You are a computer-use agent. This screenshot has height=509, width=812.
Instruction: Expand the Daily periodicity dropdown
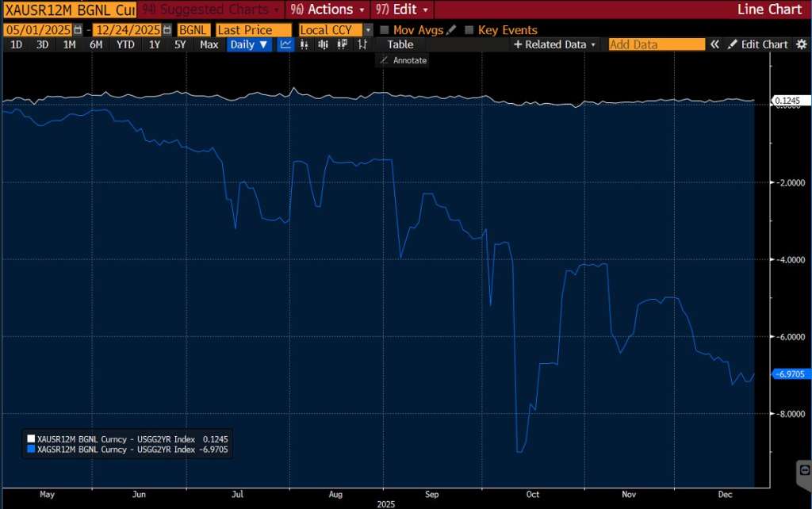(249, 45)
